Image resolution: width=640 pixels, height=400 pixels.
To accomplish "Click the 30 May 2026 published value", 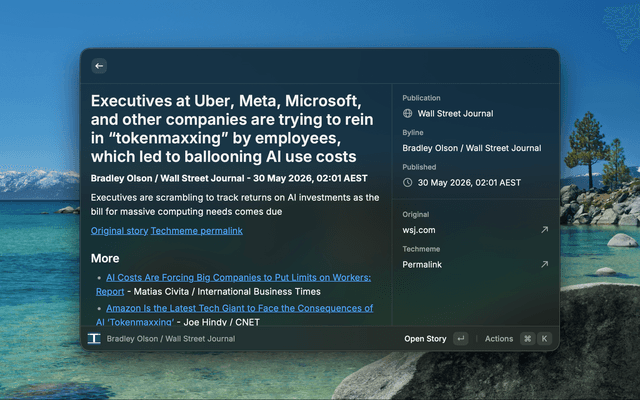I will pyautogui.click(x=469, y=182).
